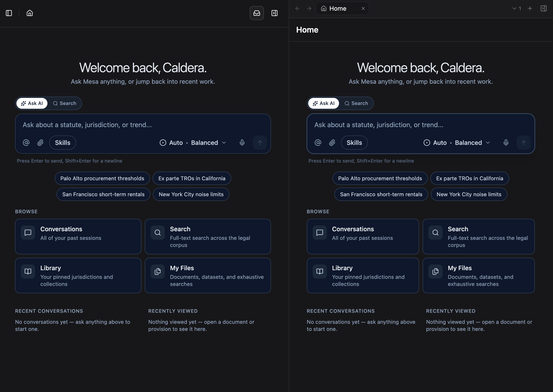553x392 pixels.
Task: Click the 'RECENTLY VIEWED' heading in the right pane
Action: [x=451, y=311]
